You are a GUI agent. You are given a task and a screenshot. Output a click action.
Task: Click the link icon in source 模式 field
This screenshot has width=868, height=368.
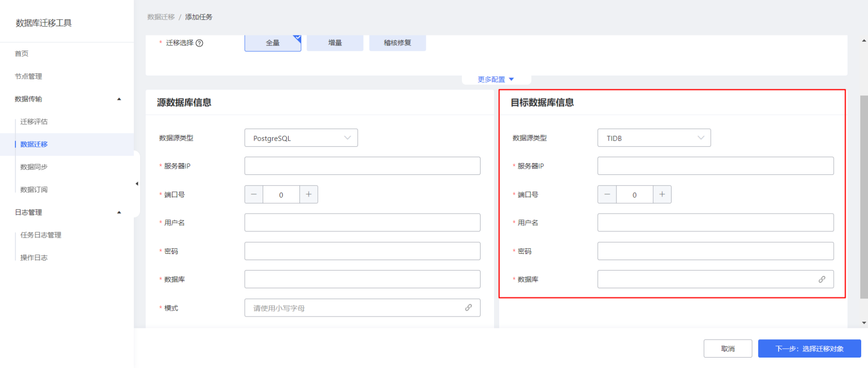pos(468,308)
